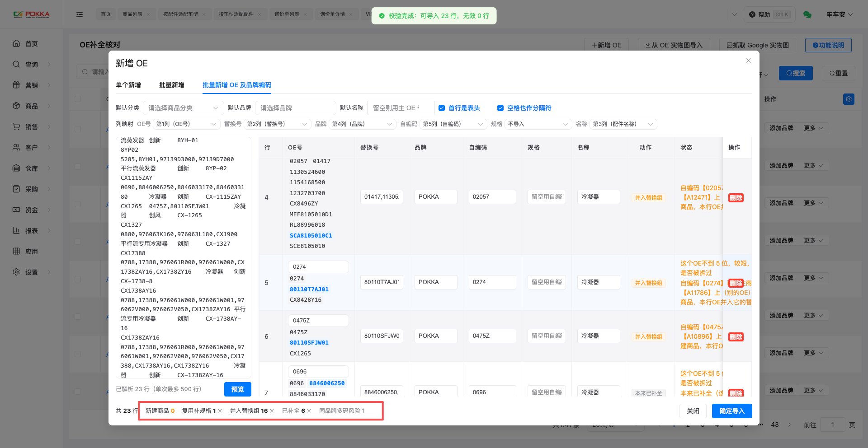
Task: Open the 自编码 column mapping dropdown
Action: (x=453, y=124)
